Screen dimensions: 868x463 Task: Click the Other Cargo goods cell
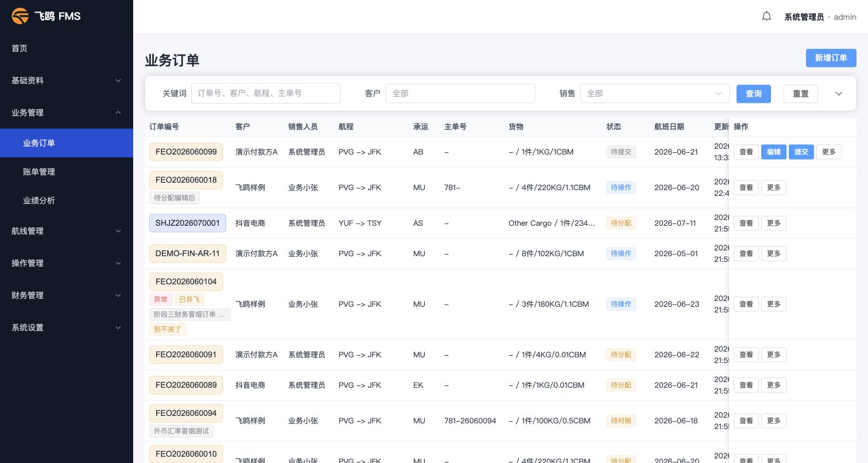tap(552, 223)
